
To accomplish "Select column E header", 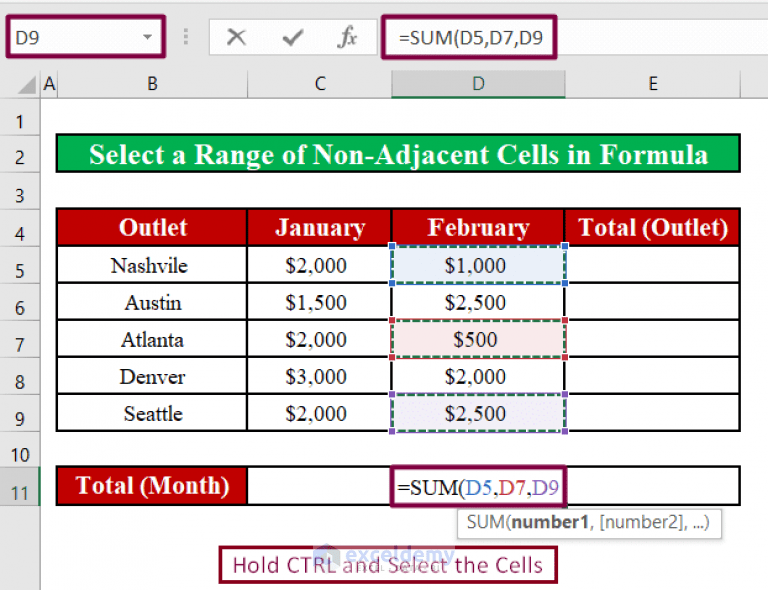I will point(652,84).
